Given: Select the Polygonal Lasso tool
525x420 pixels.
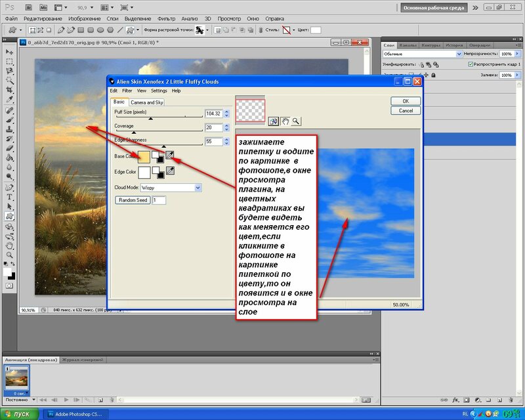Looking at the screenshot, I should (9, 71).
